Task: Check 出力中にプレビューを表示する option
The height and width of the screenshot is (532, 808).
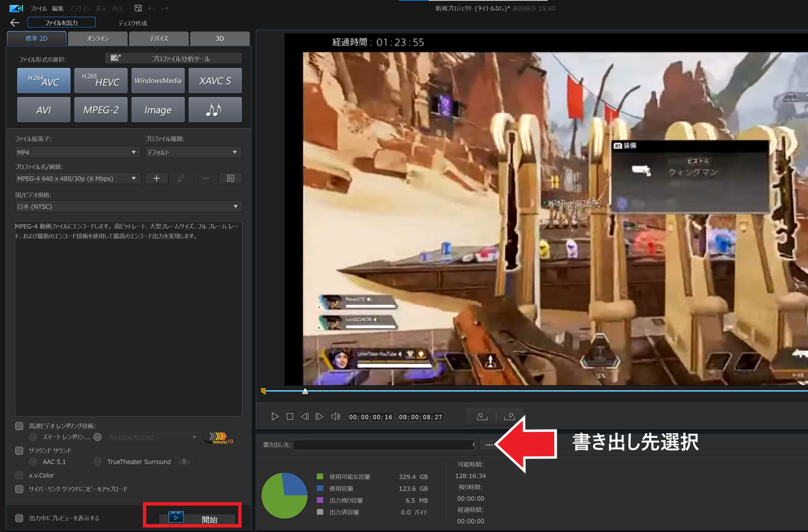Action: (19, 518)
